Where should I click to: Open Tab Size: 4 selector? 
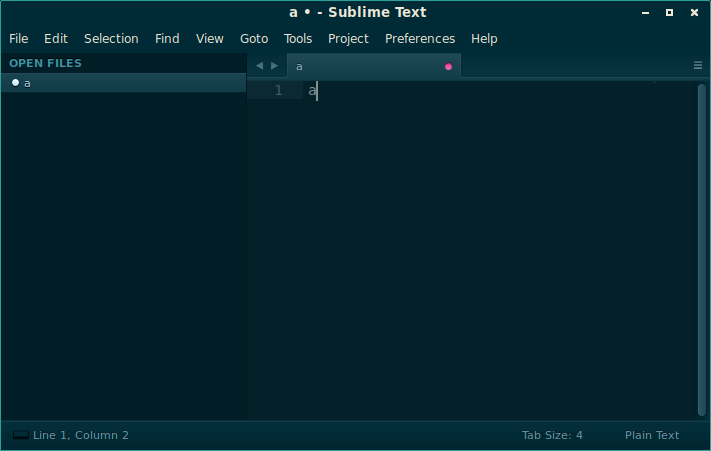pos(552,435)
